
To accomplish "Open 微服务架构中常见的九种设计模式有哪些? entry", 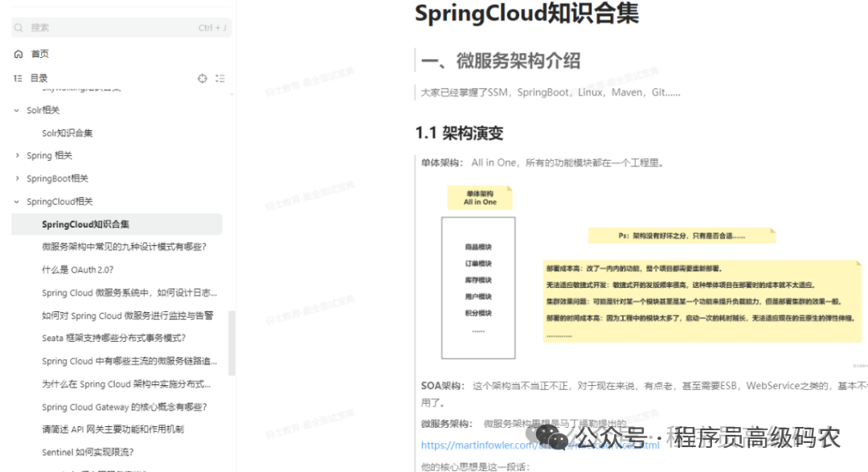I will pos(124,247).
